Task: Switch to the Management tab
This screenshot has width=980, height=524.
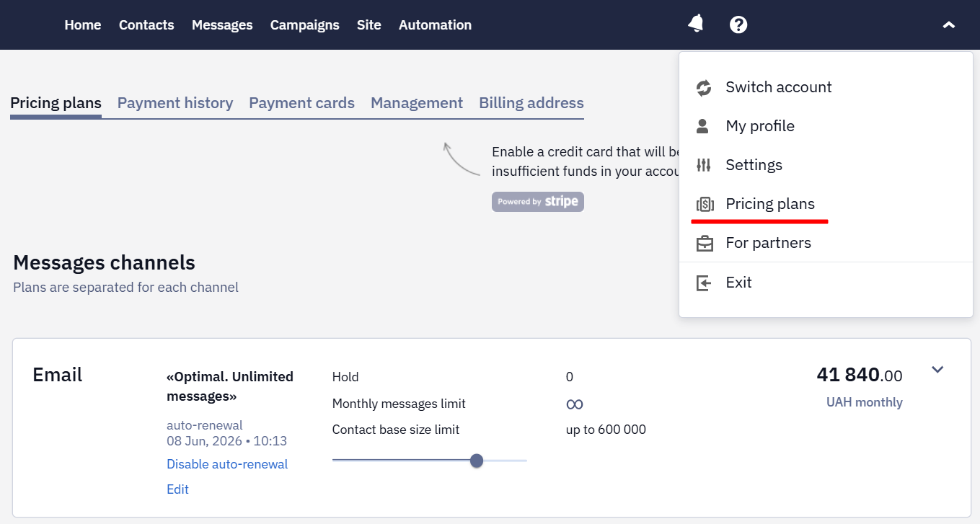Action: [417, 103]
